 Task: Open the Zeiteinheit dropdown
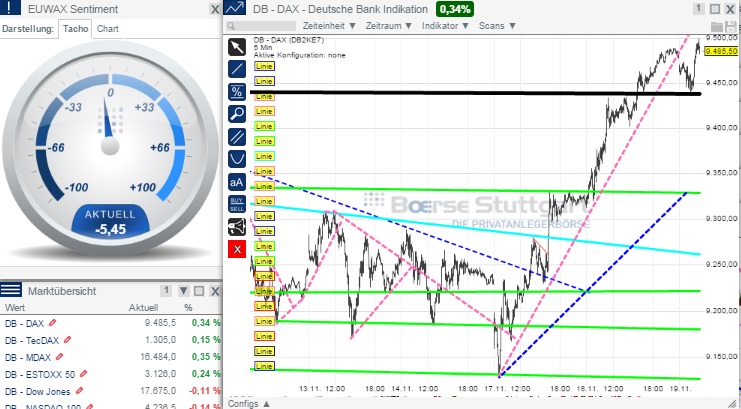point(329,26)
